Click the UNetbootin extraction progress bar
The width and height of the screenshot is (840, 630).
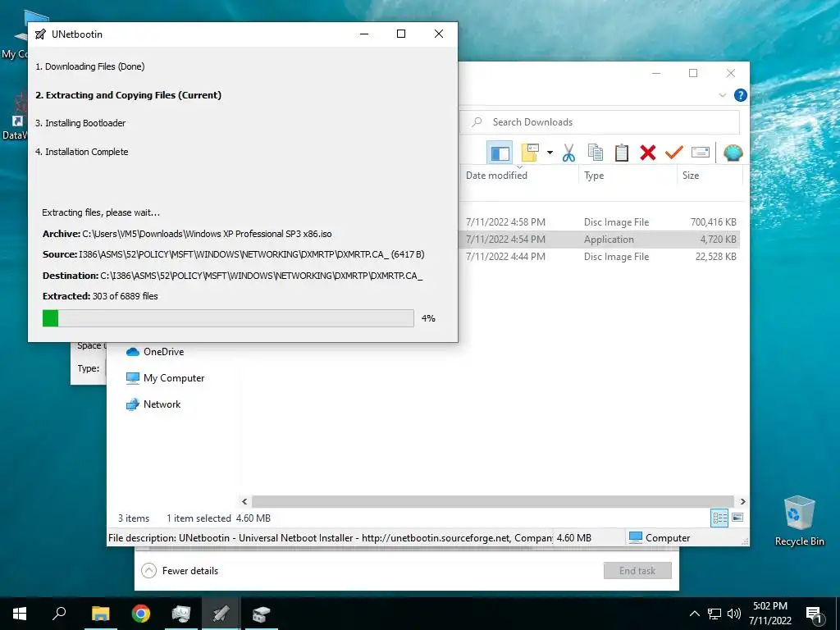click(228, 318)
